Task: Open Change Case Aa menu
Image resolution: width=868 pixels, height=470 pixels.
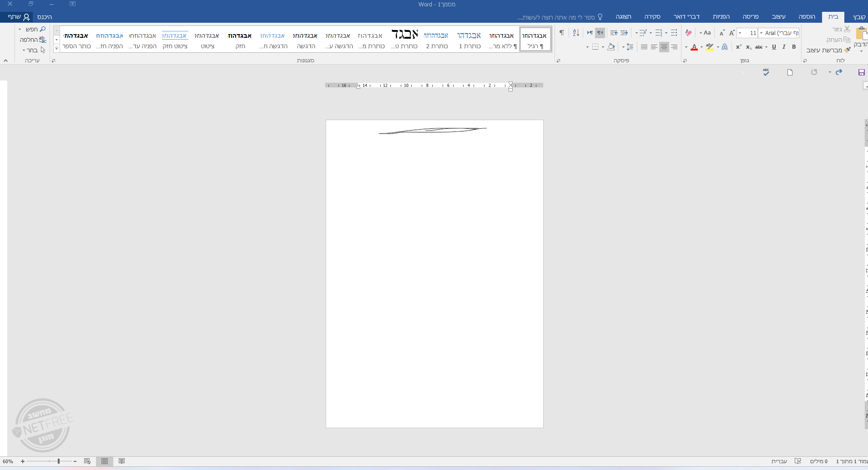Action: (706, 33)
